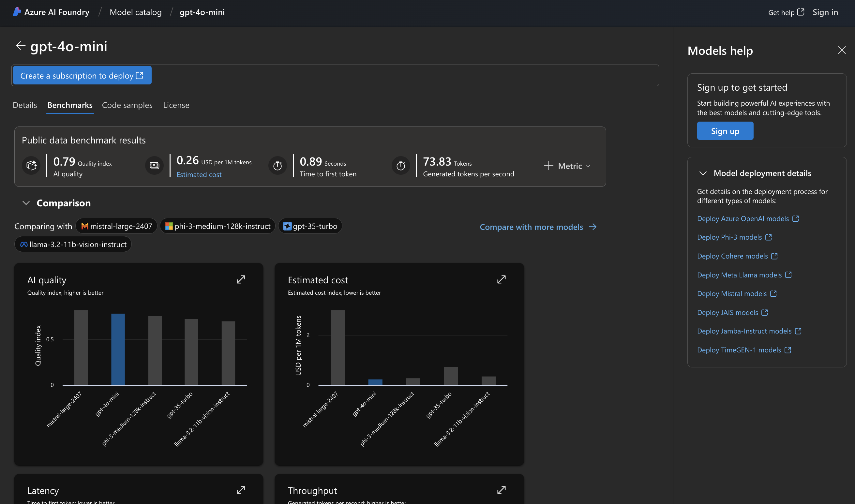This screenshot has width=855, height=504.
Task: Click the Azure AI Foundry logo icon
Action: pyautogui.click(x=17, y=12)
